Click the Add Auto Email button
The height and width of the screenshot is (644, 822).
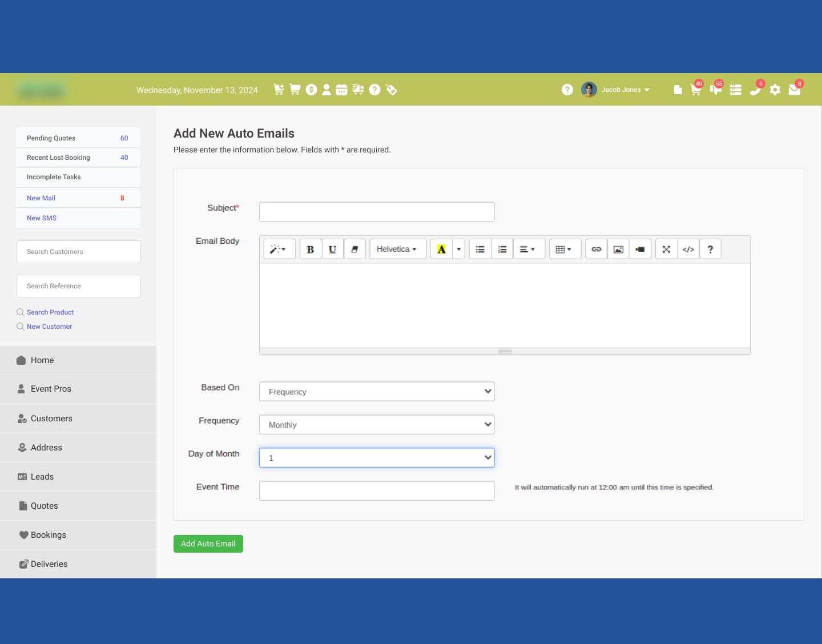(208, 544)
